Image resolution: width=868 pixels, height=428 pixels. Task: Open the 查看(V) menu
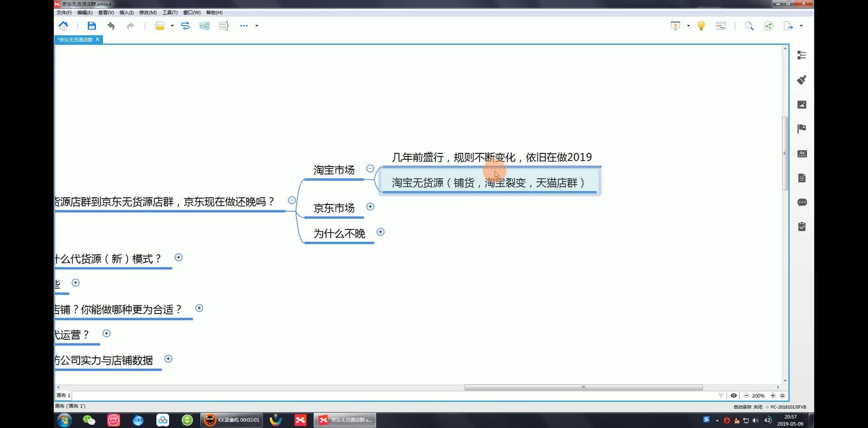(106, 13)
